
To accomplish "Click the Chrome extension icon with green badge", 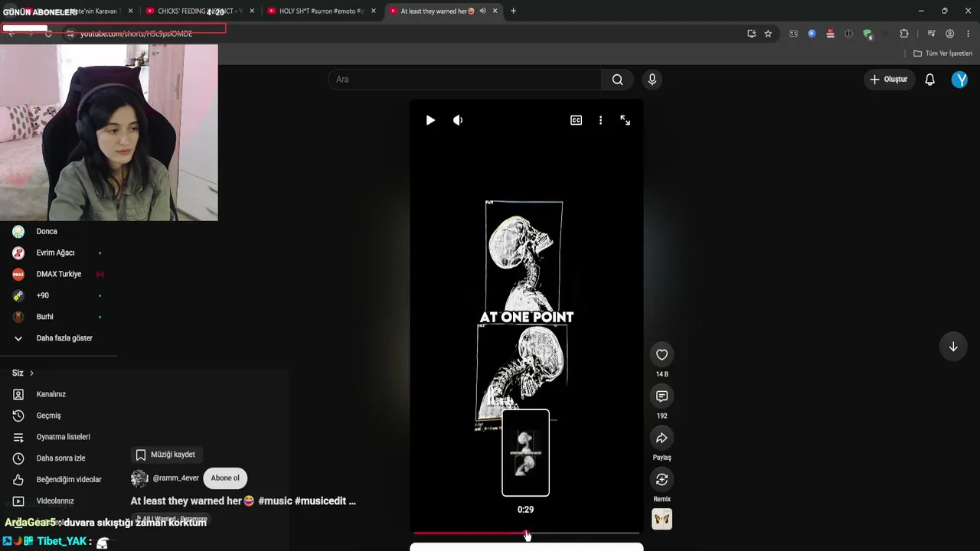I will 867,34.
